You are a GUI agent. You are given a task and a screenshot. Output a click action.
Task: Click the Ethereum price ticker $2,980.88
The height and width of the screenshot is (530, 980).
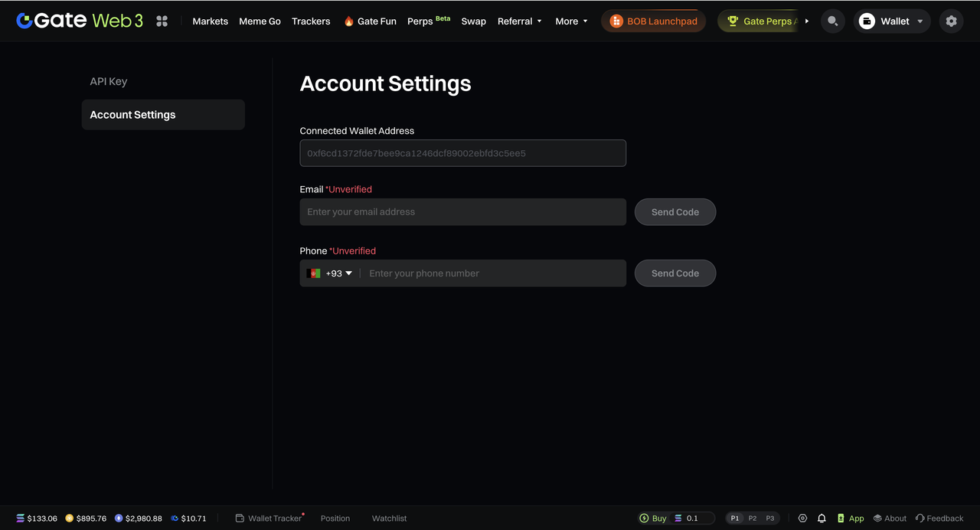tap(139, 519)
